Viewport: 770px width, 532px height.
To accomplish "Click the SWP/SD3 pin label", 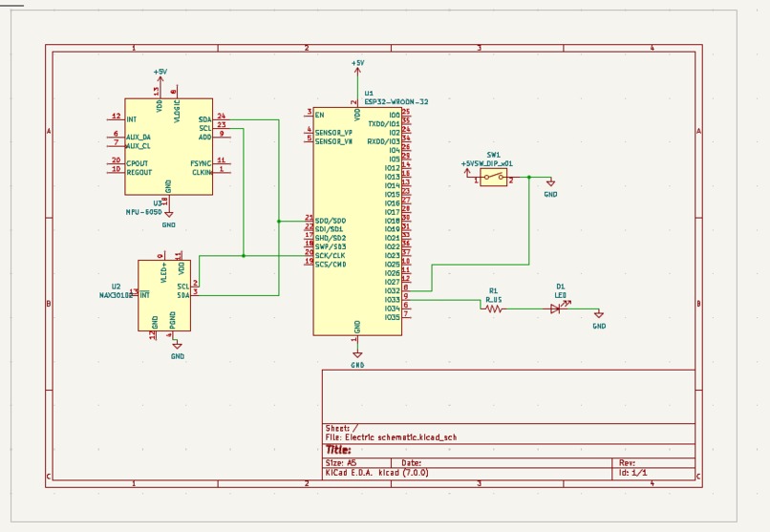I will [x=330, y=246].
